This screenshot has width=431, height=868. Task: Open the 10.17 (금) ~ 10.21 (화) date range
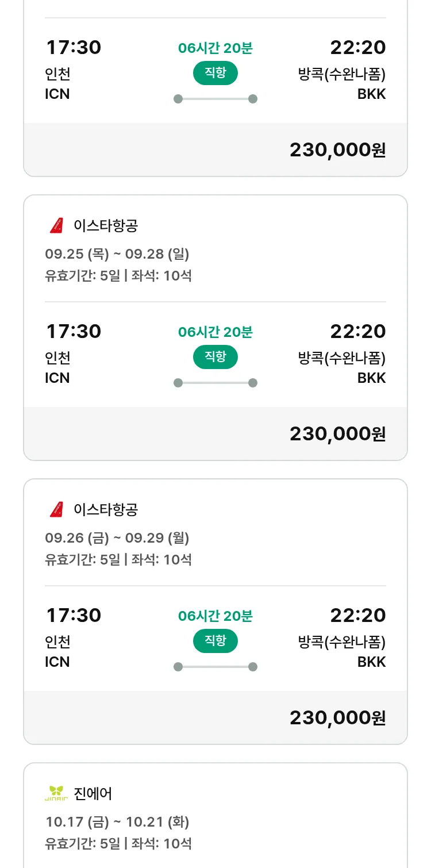(x=117, y=822)
